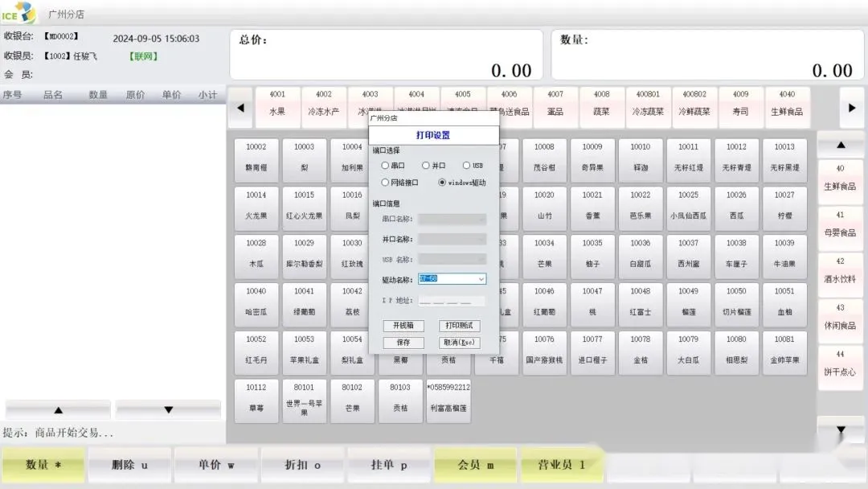This screenshot has height=489, width=868.
Task: Click the 会员 m function key
Action: point(475,465)
